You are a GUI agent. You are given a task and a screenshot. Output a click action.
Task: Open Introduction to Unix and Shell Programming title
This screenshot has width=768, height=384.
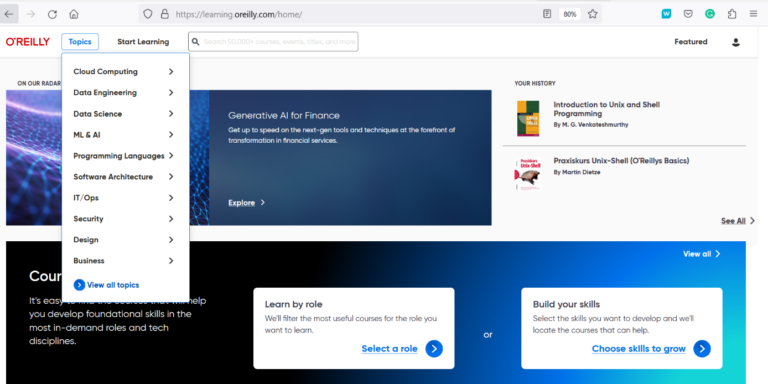pos(606,109)
